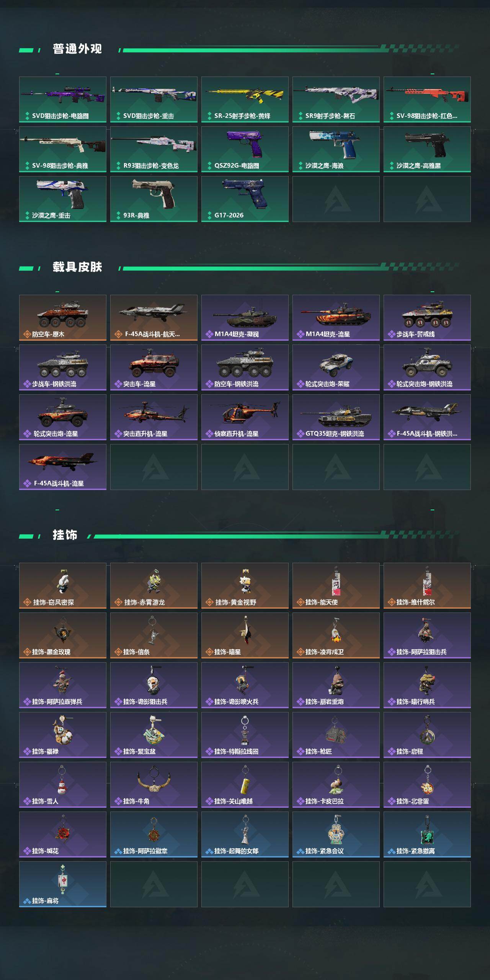
Task: Click the 普通外观 section heading
Action: (77, 49)
